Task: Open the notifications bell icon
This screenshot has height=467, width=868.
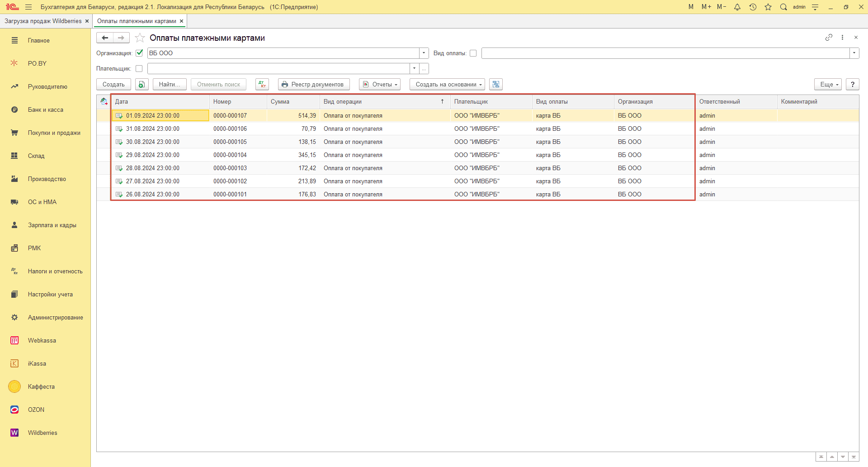Action: click(737, 7)
